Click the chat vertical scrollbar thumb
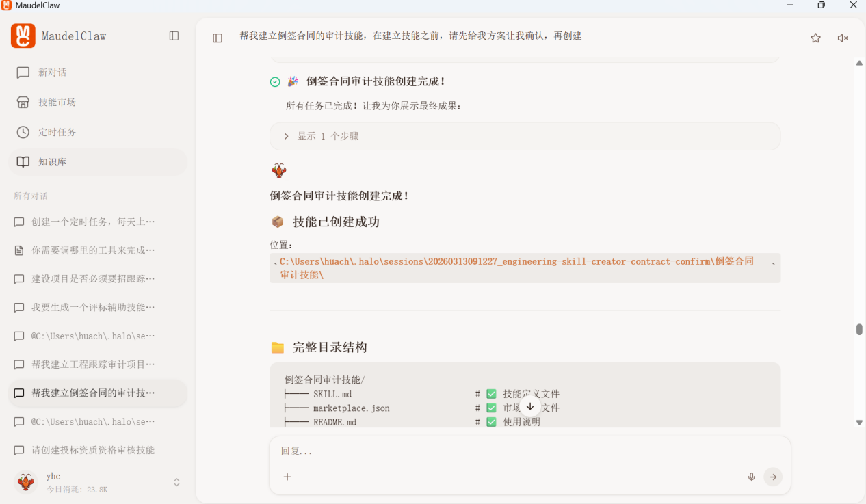This screenshot has width=866, height=504. click(x=859, y=329)
